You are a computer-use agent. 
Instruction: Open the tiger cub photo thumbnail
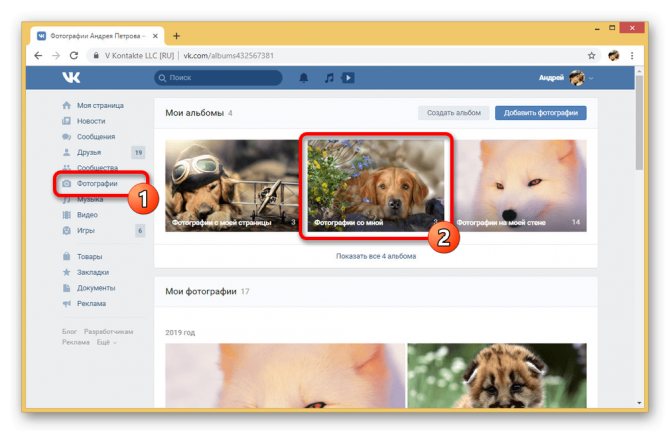click(x=497, y=375)
